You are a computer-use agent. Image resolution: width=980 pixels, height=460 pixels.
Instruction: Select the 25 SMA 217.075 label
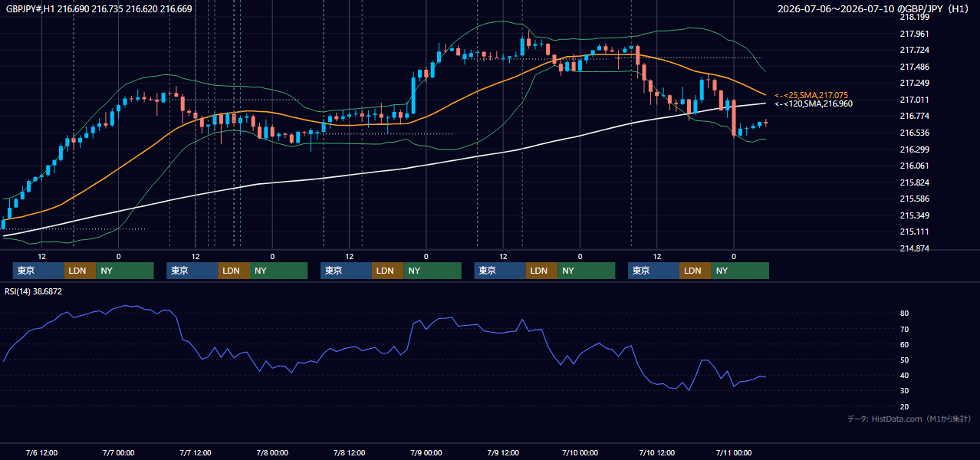(x=811, y=95)
